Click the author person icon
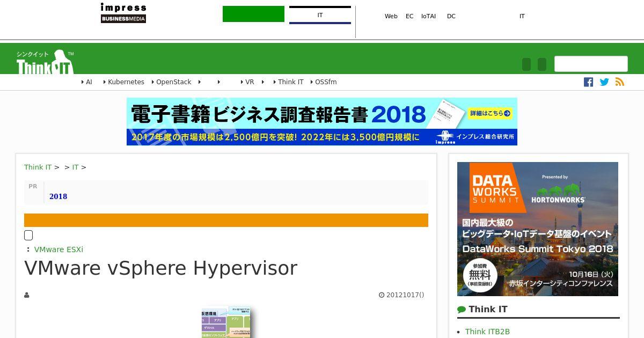 pos(27,295)
